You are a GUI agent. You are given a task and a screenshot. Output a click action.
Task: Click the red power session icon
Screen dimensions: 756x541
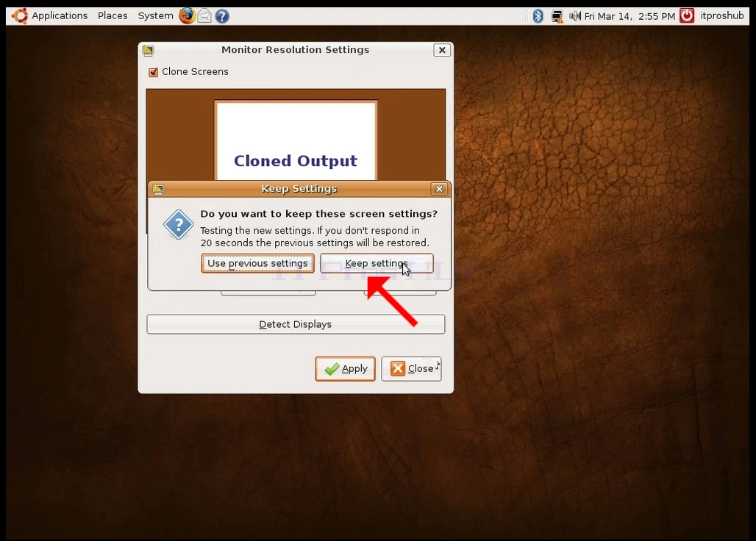point(687,15)
